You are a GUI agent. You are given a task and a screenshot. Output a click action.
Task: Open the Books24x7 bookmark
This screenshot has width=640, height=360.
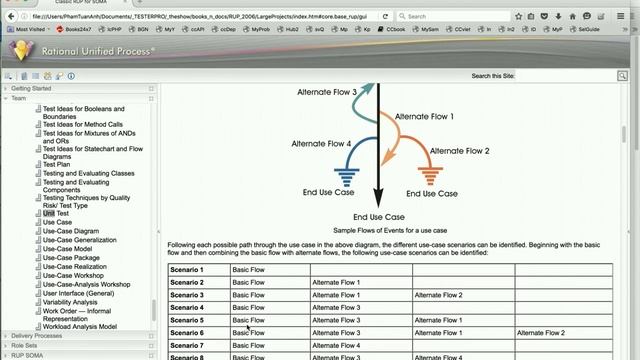(74, 29)
